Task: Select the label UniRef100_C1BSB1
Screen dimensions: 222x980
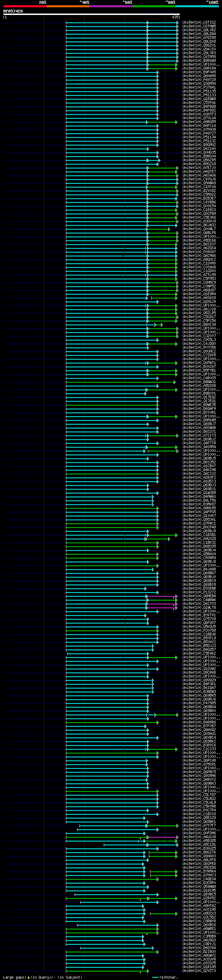Action: point(199,535)
